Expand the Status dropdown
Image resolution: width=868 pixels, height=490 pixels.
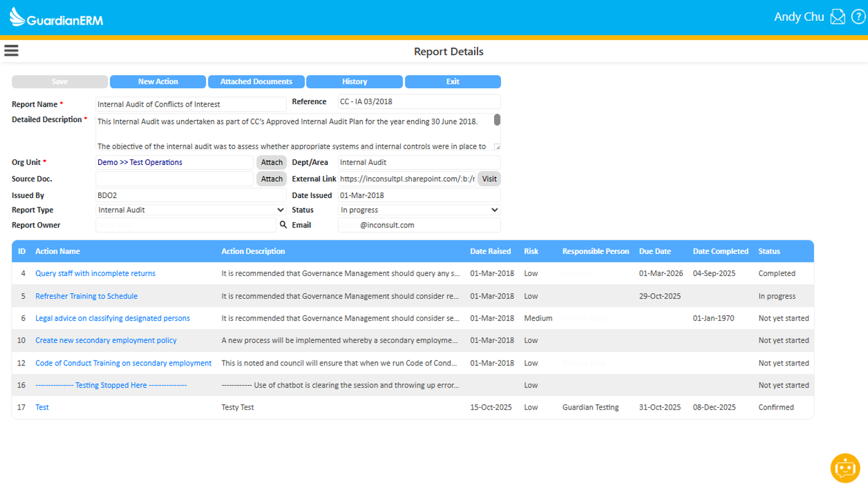coord(419,210)
